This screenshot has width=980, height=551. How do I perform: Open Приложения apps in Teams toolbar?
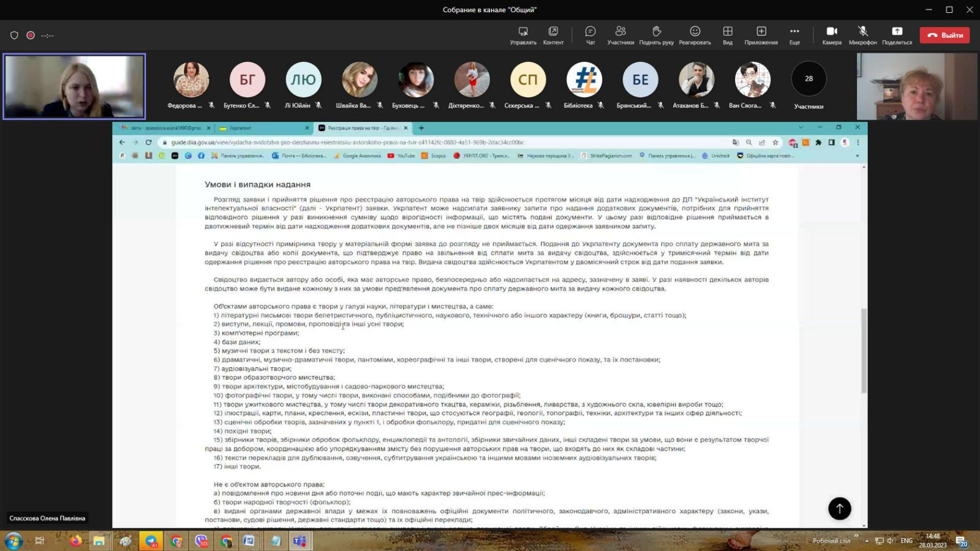[x=761, y=35]
